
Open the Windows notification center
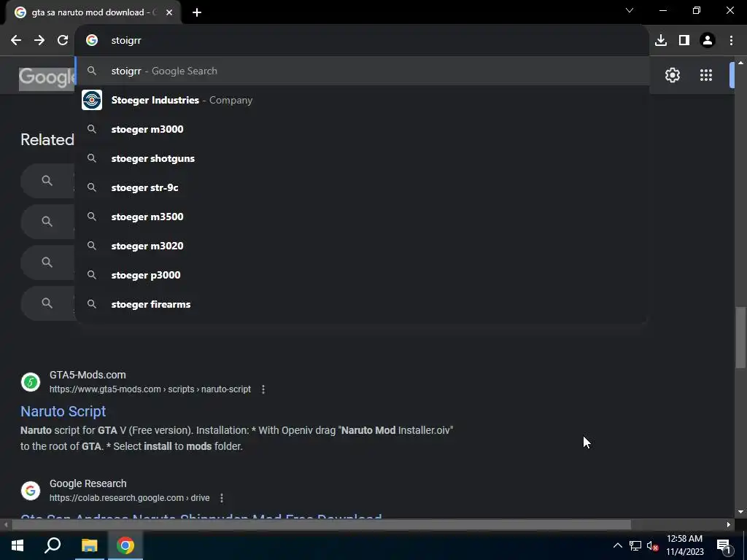(x=724, y=545)
